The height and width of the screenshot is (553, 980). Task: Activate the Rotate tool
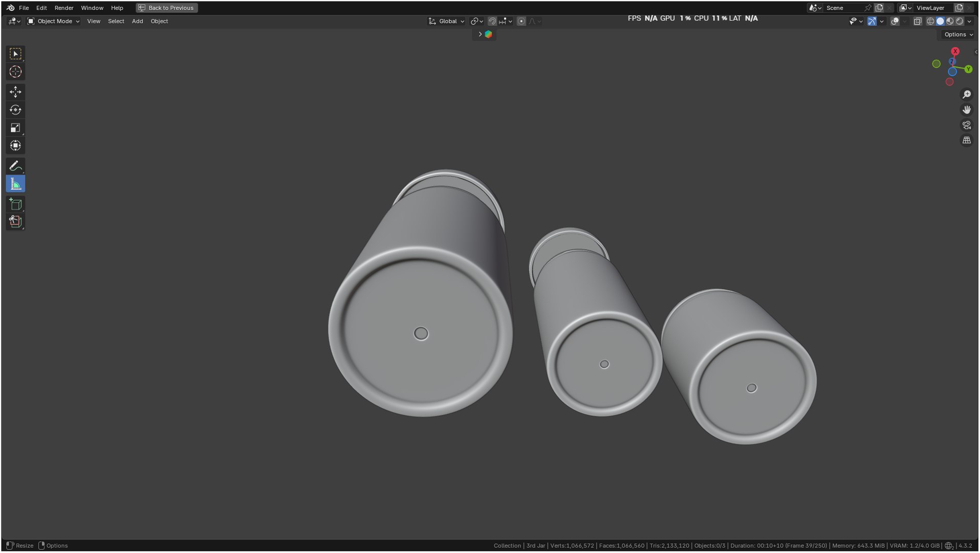pyautogui.click(x=15, y=110)
